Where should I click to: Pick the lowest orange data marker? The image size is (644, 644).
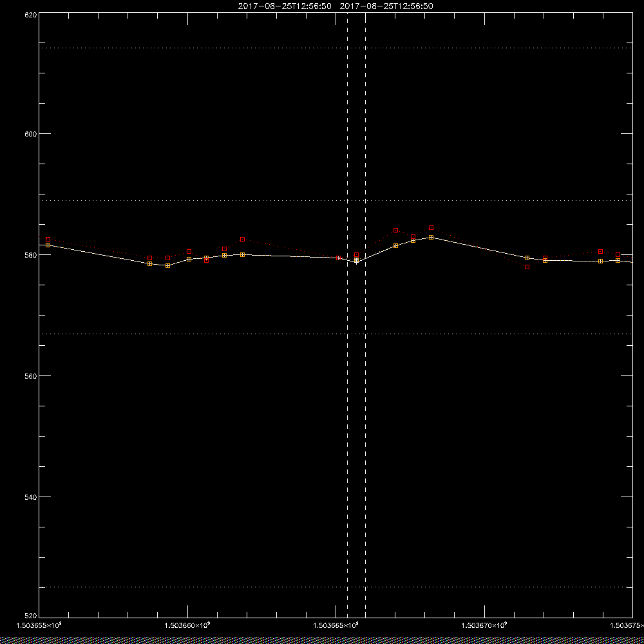tap(167, 266)
